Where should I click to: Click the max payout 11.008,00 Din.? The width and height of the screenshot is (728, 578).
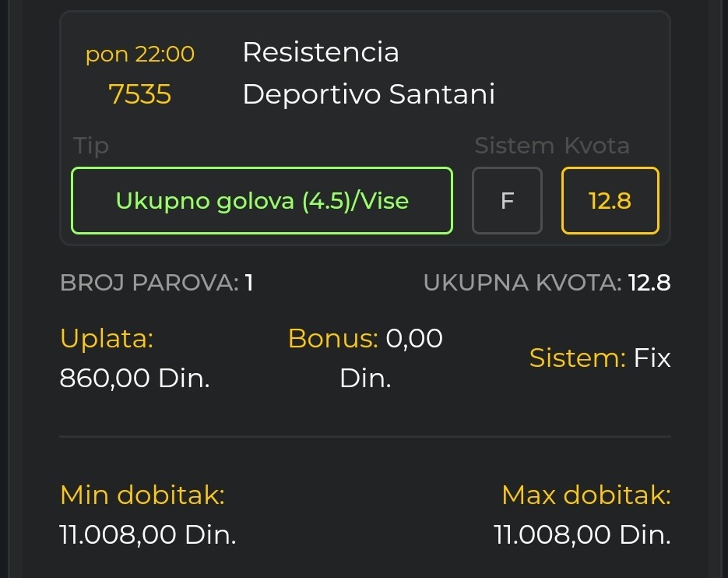pos(582,534)
